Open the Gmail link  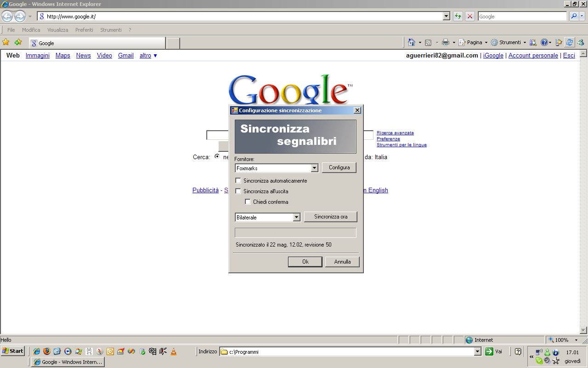pyautogui.click(x=126, y=55)
